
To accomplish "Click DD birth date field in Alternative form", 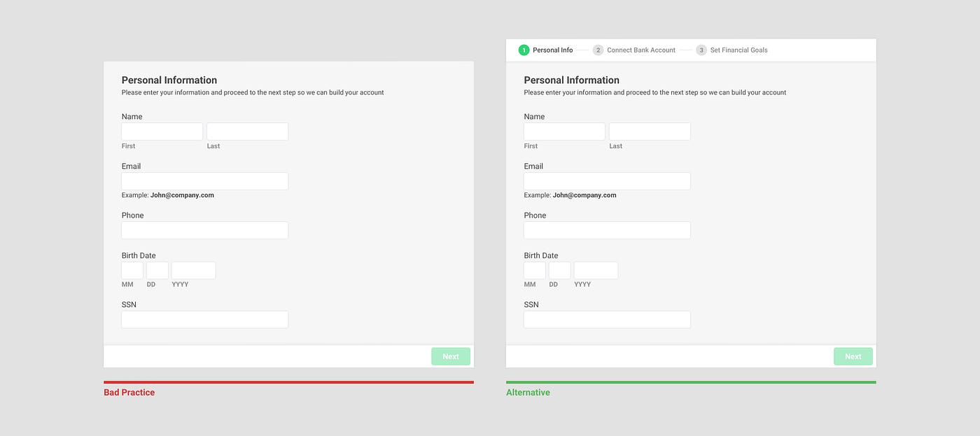I will point(560,270).
